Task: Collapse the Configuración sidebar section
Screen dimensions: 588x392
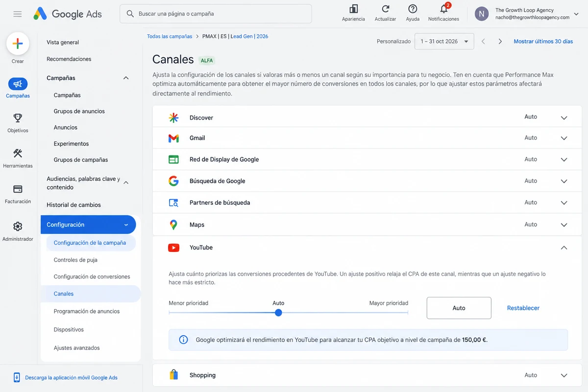Action: 126,225
